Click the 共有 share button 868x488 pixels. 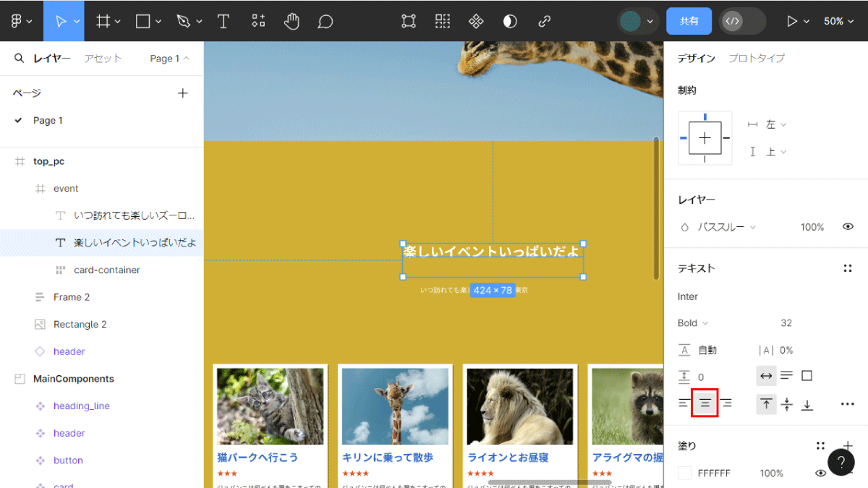[689, 21]
